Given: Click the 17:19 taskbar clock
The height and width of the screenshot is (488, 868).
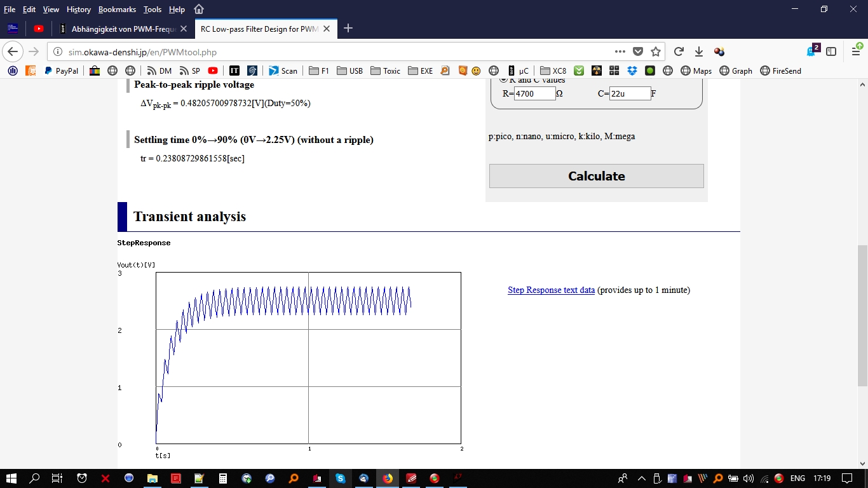Looking at the screenshot, I should pos(822,478).
